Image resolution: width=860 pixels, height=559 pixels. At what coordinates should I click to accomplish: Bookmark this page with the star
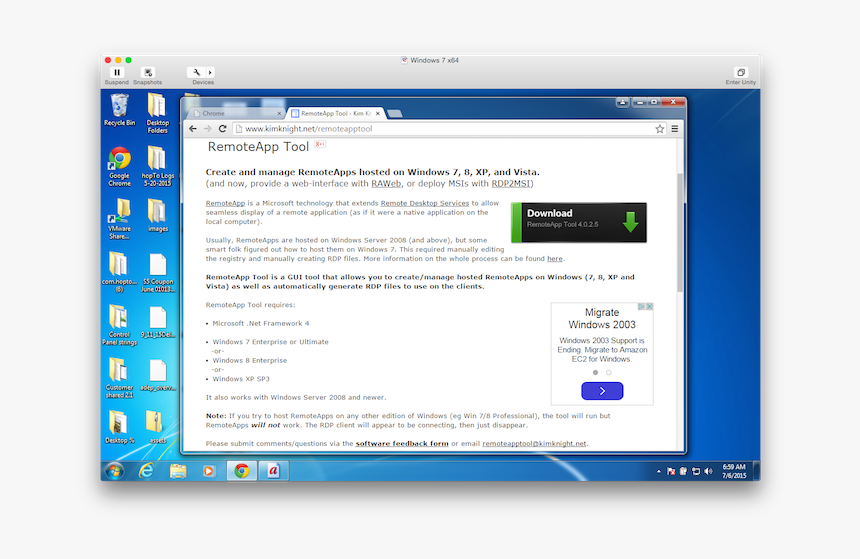coord(660,128)
